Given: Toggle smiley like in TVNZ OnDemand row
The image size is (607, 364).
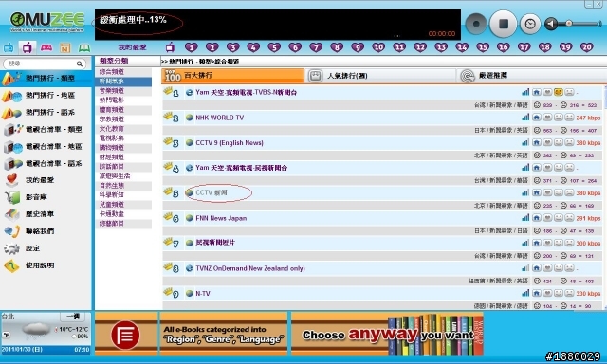Looking at the screenshot, I should (559, 268).
